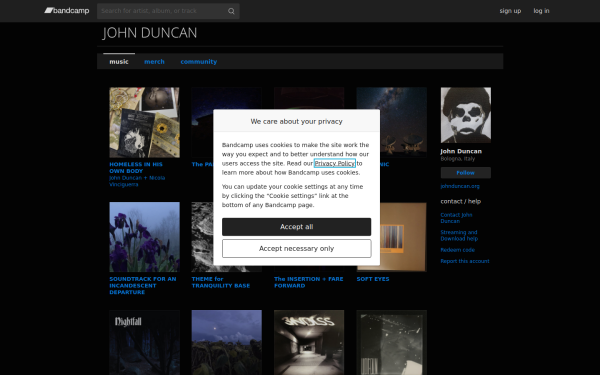The width and height of the screenshot is (600, 375).
Task: Click the SOFT EYES title link
Action: pos(373,279)
